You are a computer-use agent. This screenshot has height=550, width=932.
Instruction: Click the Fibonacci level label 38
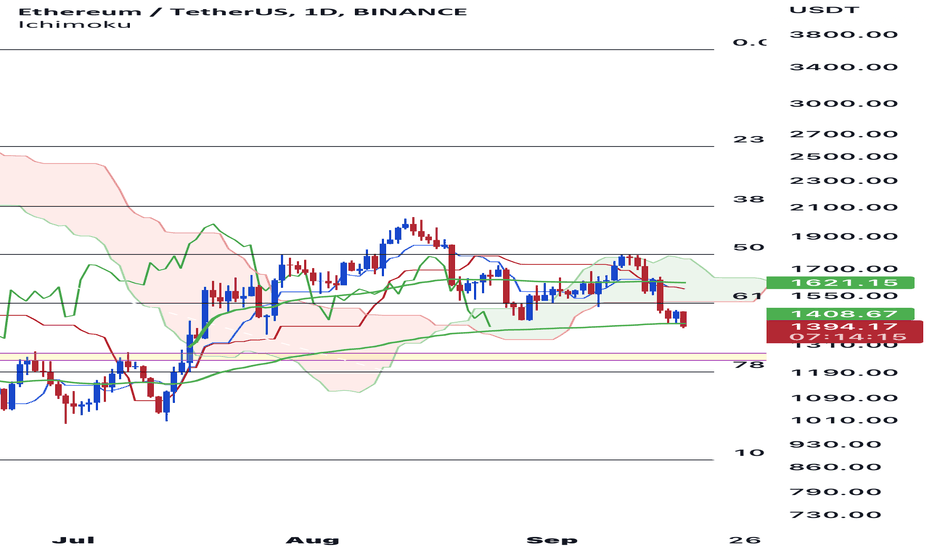[x=748, y=199]
